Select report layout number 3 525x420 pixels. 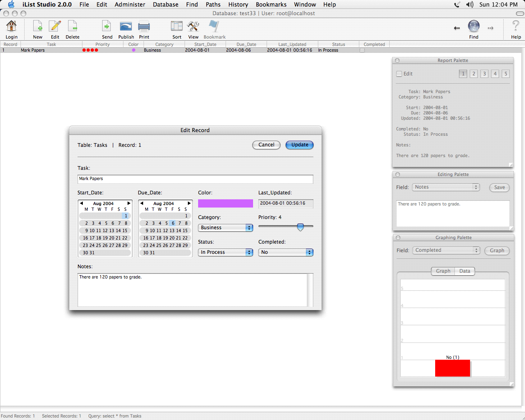[x=484, y=74]
